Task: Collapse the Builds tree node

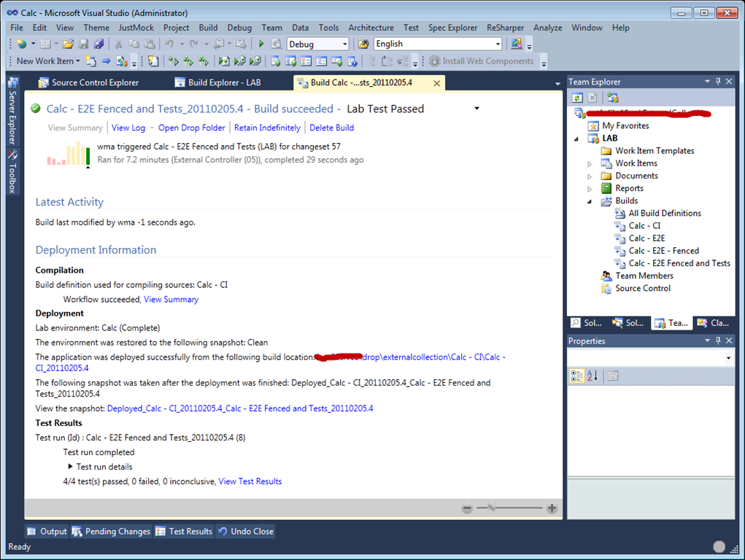Action: coord(590,201)
